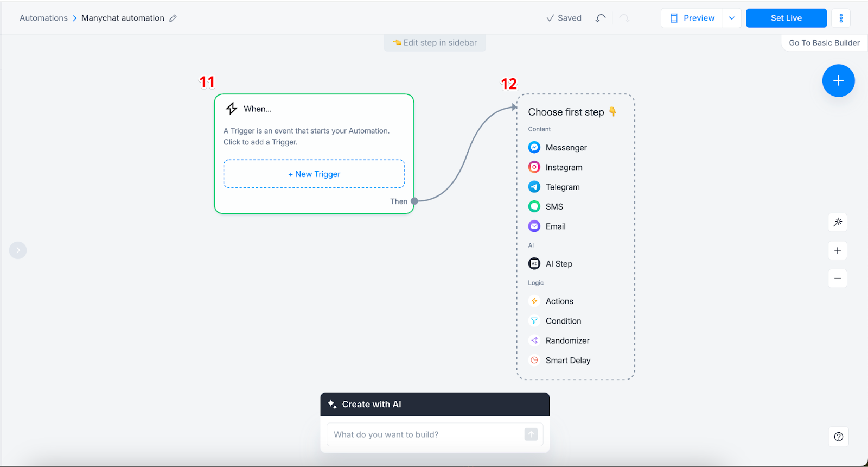Click the Email icon in step list
868x467 pixels.
[x=534, y=226]
